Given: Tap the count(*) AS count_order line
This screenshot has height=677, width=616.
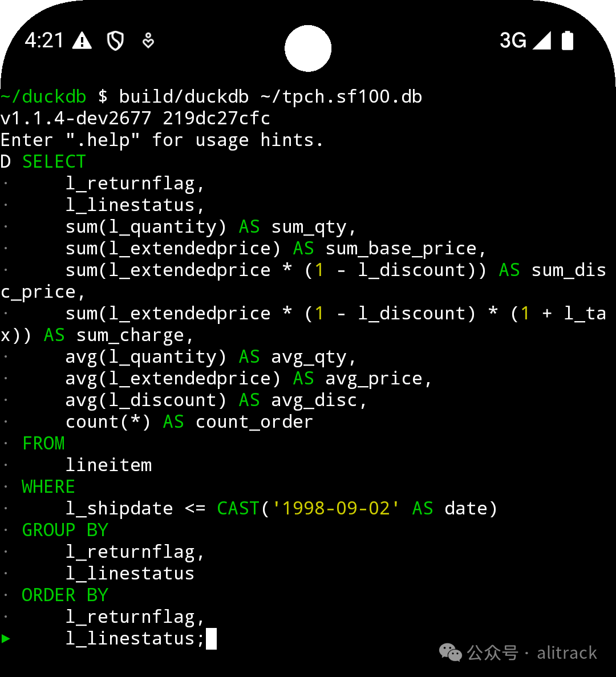Looking at the screenshot, I should click(x=189, y=422).
